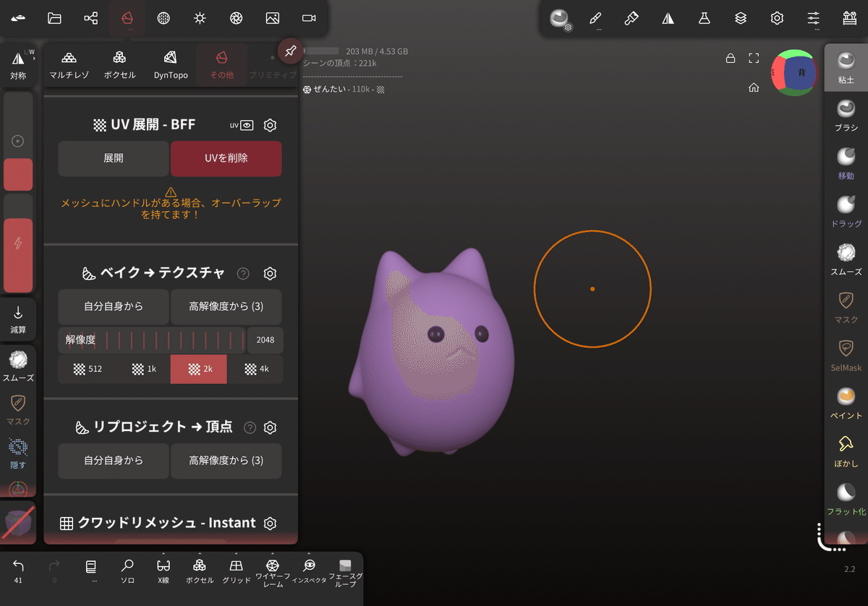Open the camera settings icon in top toolbar

pos(309,18)
